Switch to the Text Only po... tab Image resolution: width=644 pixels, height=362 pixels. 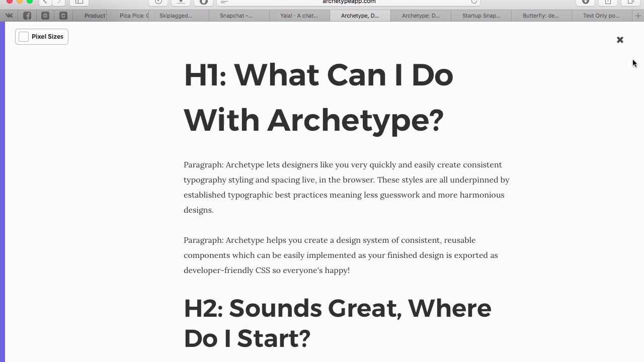tap(601, 16)
